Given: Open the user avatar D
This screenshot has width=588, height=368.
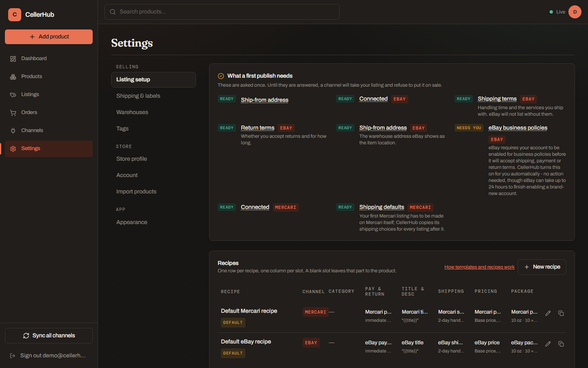Looking at the screenshot, I should click(x=575, y=12).
